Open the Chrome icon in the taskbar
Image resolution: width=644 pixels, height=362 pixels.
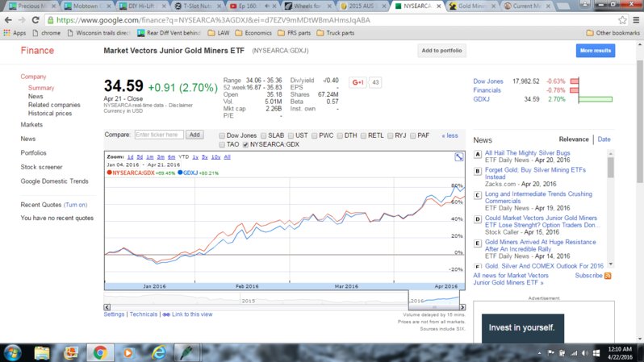point(100,353)
